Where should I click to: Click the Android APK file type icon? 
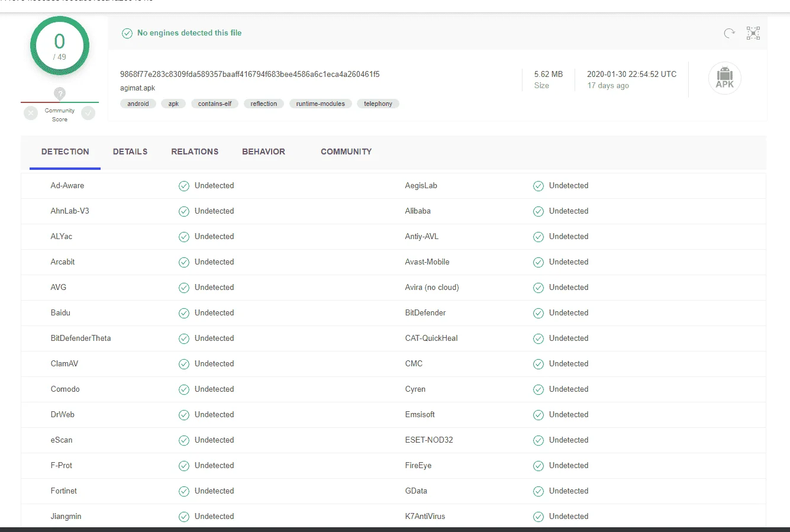click(x=725, y=78)
